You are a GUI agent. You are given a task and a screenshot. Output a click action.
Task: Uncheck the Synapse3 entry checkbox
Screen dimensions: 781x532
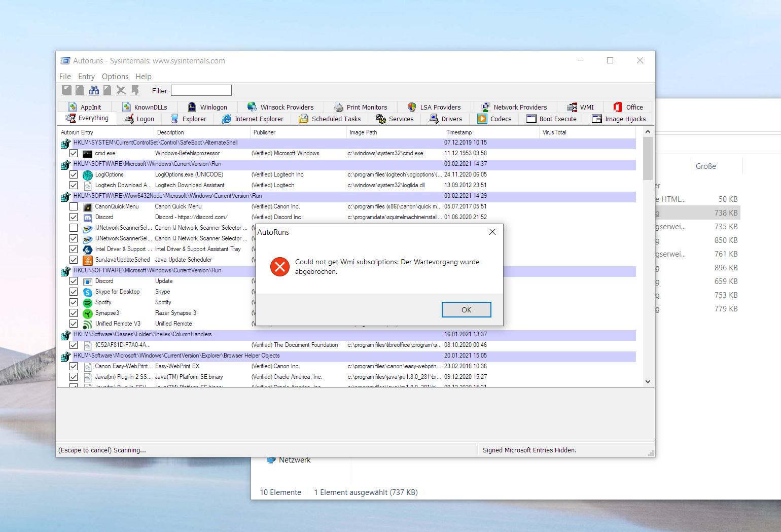tap(74, 313)
